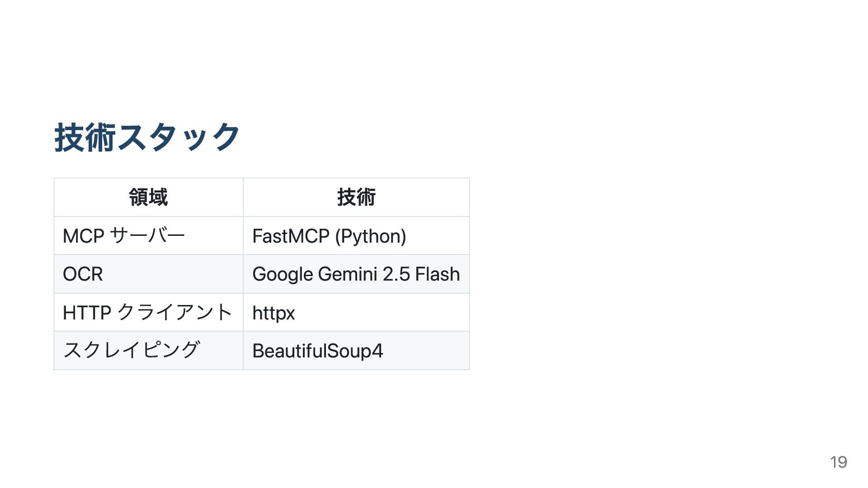868x488 pixels.
Task: Select the OCR table cell
Action: 148,274
